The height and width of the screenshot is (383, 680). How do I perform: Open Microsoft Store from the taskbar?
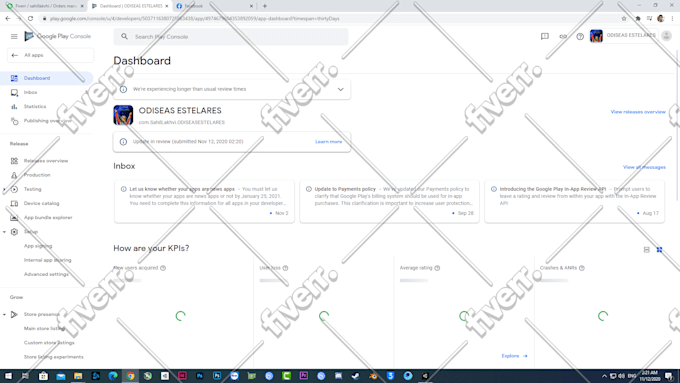coord(43,376)
